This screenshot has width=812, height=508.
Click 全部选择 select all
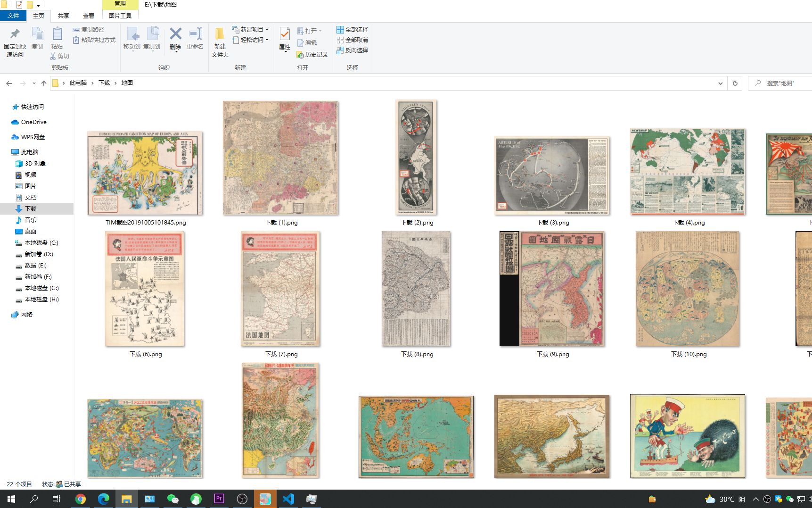[x=353, y=30]
